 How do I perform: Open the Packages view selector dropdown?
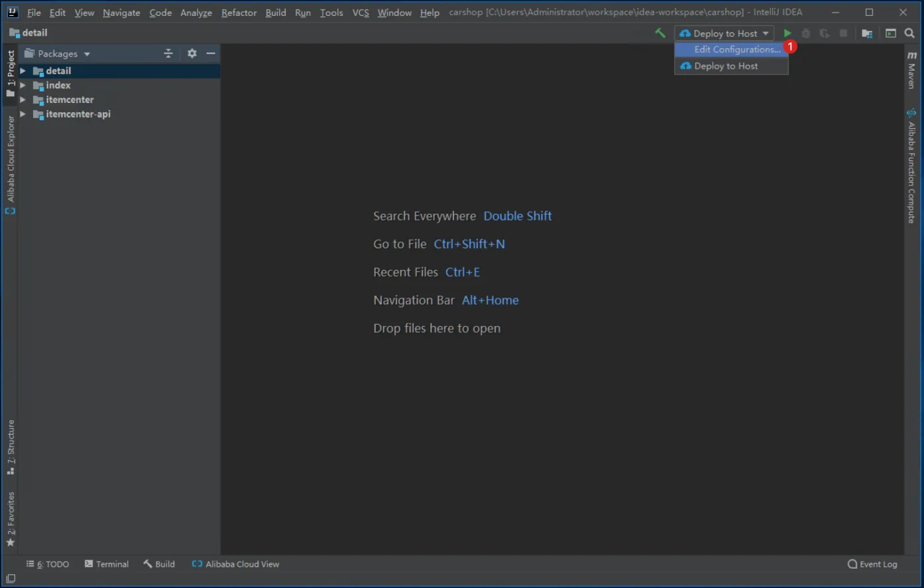tap(57, 53)
